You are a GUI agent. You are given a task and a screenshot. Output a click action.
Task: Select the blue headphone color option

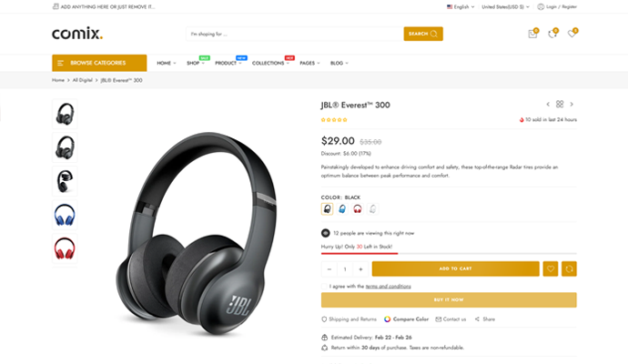click(342, 208)
